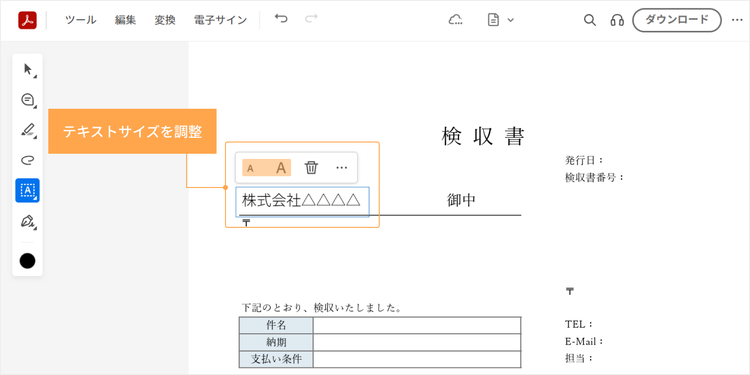Select the fountain pen signature tool
This screenshot has width=750, height=375.
click(28, 221)
